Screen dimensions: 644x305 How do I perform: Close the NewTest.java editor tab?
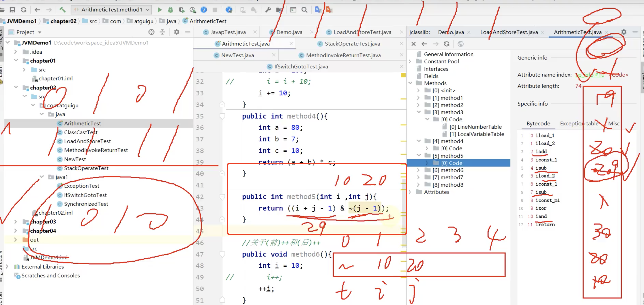tap(274, 55)
